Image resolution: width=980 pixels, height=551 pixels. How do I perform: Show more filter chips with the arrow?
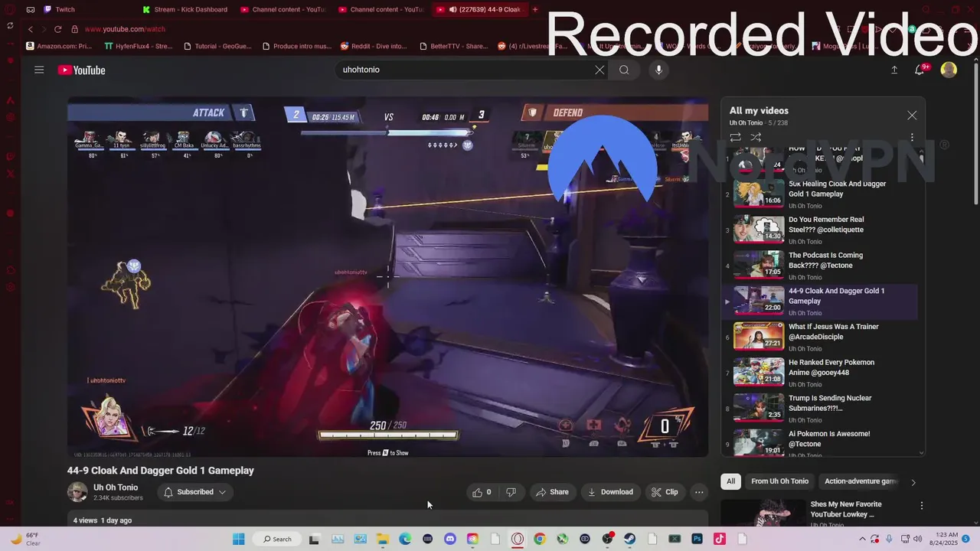coord(913,482)
